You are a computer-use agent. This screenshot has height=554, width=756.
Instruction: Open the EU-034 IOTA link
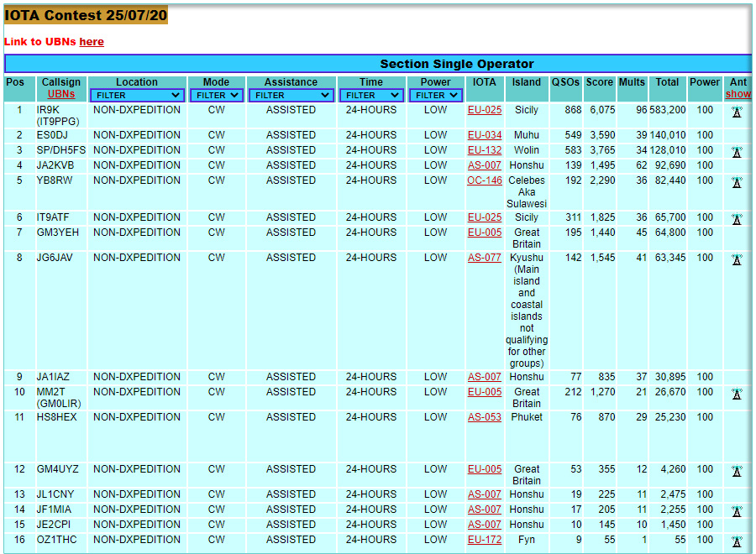pos(485,135)
